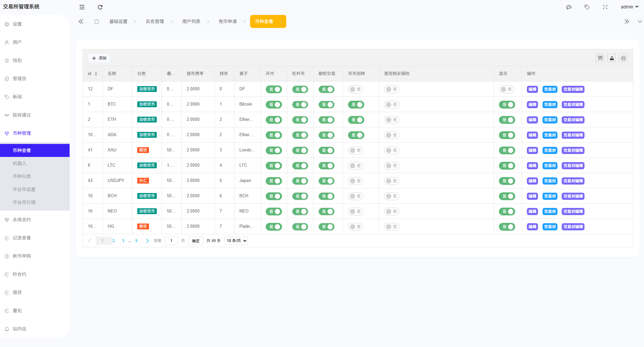The image size is (644, 347).
Task: Toggle 币币划转 switch for BTC row
Action: point(356,105)
